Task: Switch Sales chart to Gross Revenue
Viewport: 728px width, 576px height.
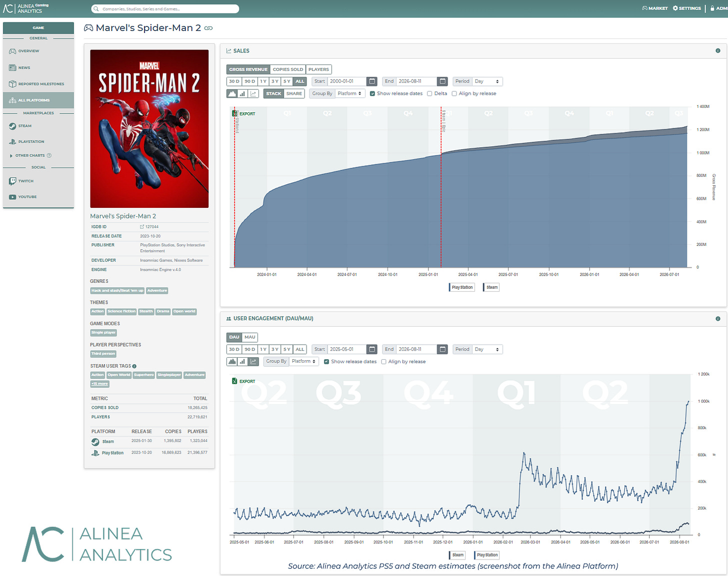Action: pyautogui.click(x=248, y=69)
